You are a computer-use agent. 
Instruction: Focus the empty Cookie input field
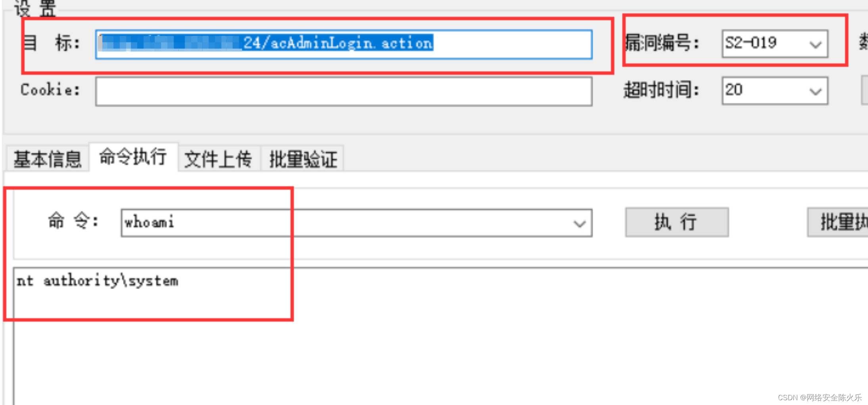(344, 91)
